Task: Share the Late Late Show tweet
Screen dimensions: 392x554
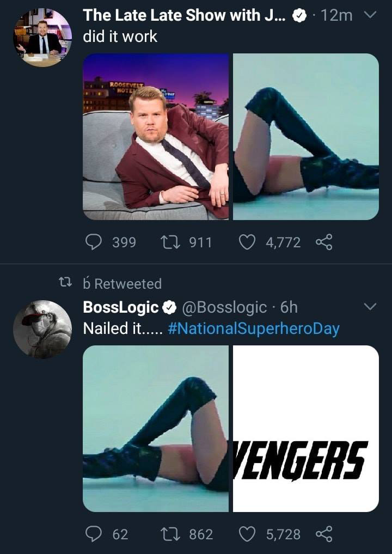Action: (324, 242)
